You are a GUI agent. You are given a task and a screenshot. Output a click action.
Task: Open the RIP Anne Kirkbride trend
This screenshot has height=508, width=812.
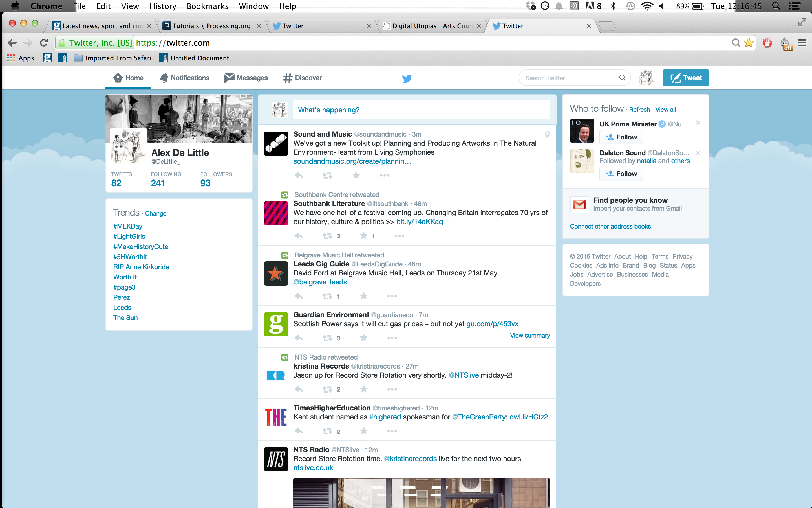pos(141,267)
